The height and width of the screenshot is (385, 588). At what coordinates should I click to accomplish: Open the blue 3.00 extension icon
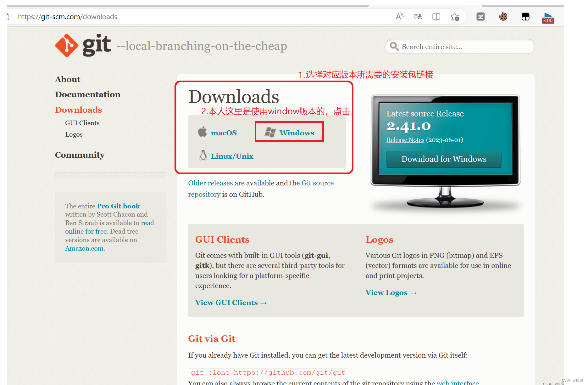[x=548, y=18]
